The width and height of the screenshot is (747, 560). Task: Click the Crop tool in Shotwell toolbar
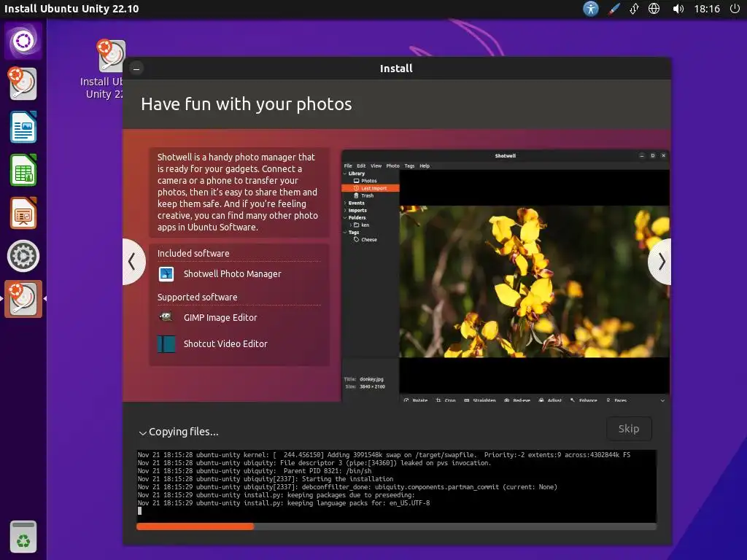446,400
